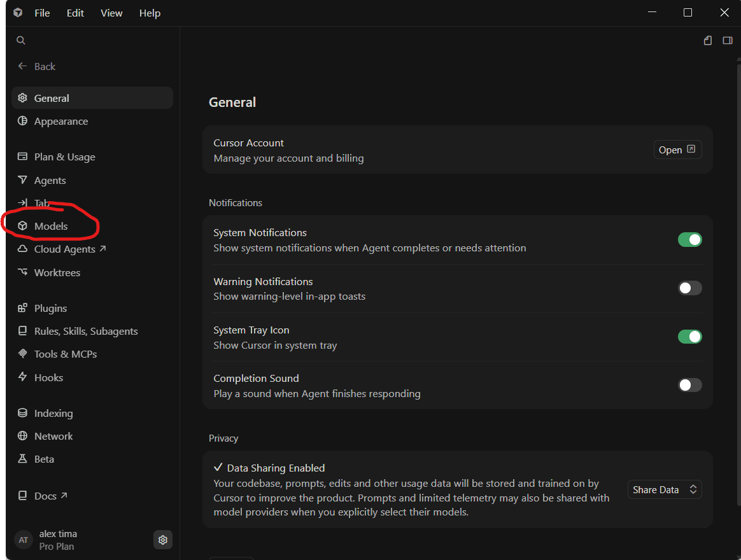Click the 'Notifications' section heading

click(x=236, y=203)
